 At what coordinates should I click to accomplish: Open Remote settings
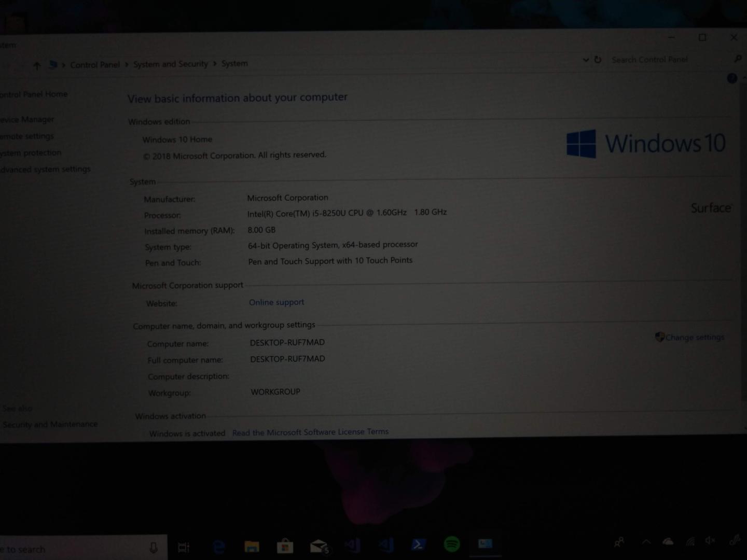click(27, 136)
